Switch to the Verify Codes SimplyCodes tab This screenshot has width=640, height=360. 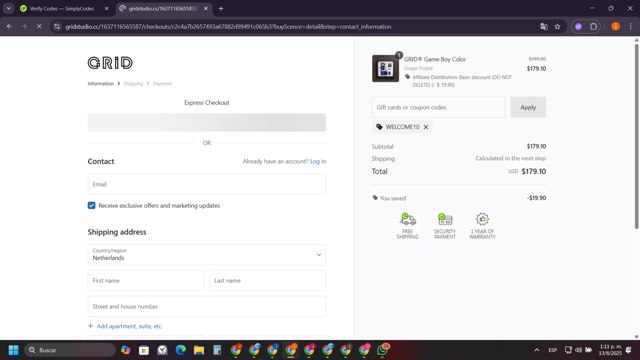[x=61, y=8]
